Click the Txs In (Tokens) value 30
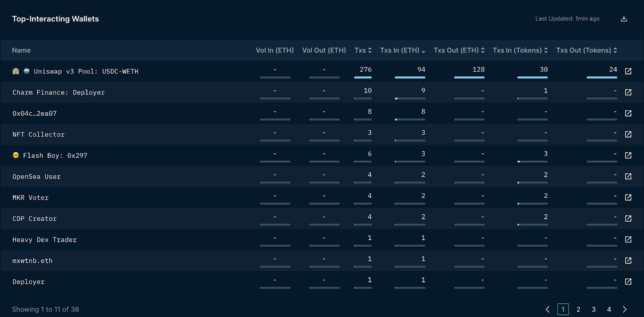This screenshot has width=644, height=317. [x=544, y=69]
